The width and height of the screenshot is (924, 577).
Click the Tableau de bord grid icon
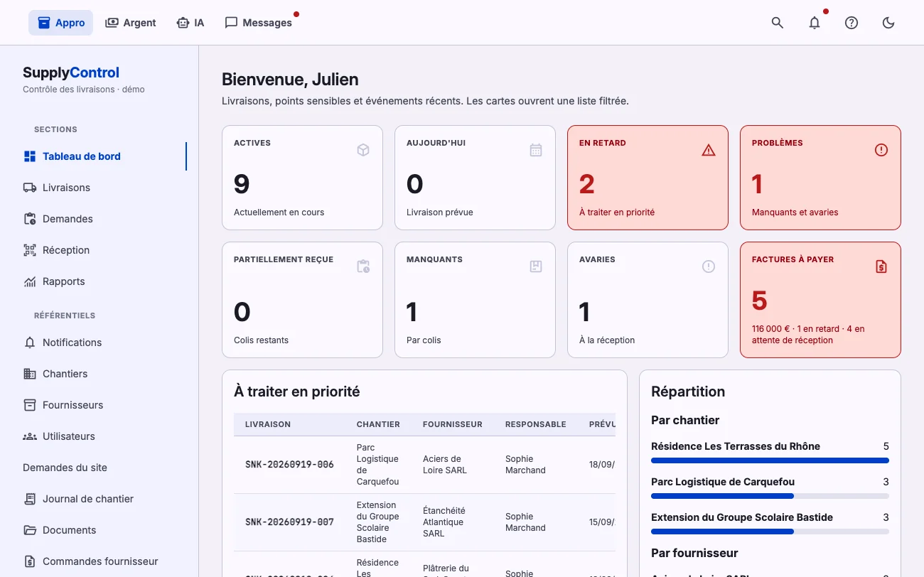(x=30, y=156)
